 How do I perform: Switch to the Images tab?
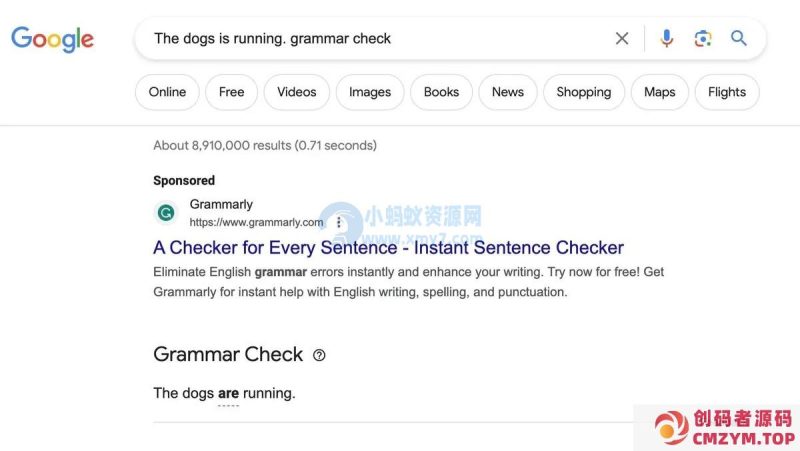[370, 92]
